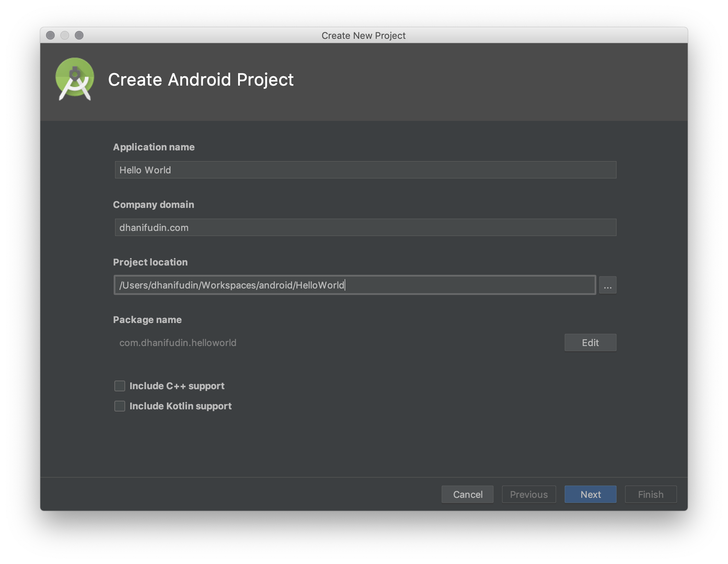This screenshot has width=728, height=564.
Task: Select the com.dhanifudin.helloworld package name text
Action: (178, 343)
